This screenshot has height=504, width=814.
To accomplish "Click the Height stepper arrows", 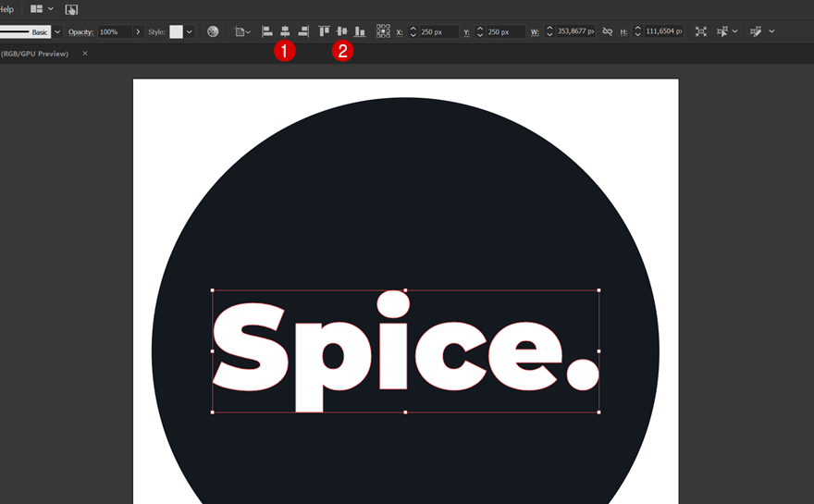I will click(638, 31).
